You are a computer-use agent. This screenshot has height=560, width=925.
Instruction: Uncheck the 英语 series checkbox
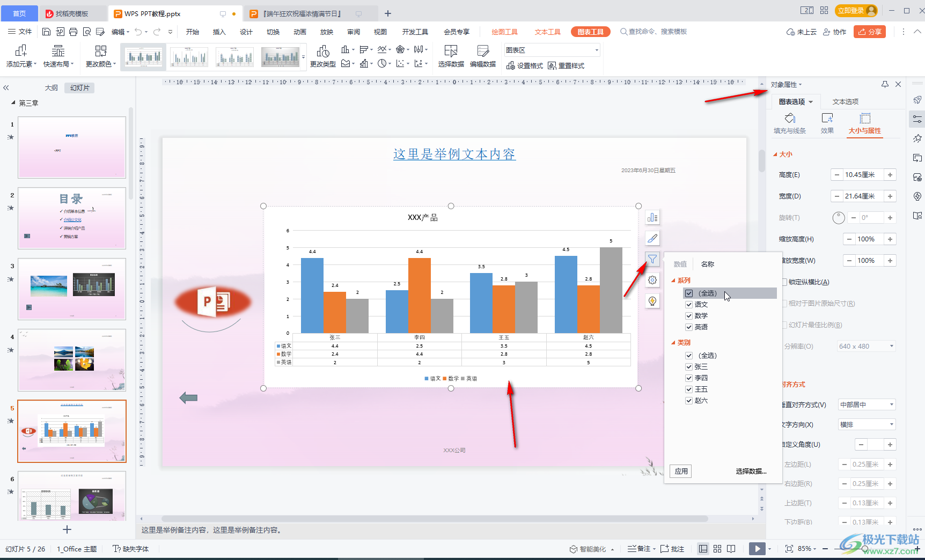coord(689,327)
